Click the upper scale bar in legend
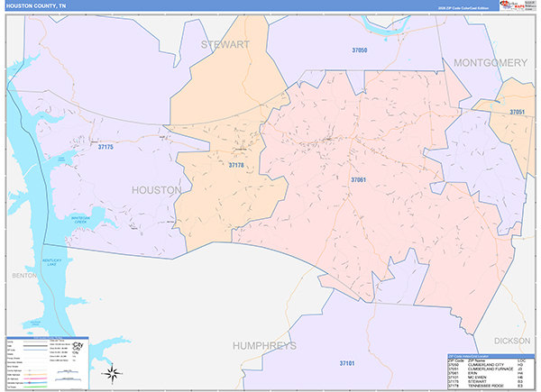The image size is (541, 392). tap(68, 371)
